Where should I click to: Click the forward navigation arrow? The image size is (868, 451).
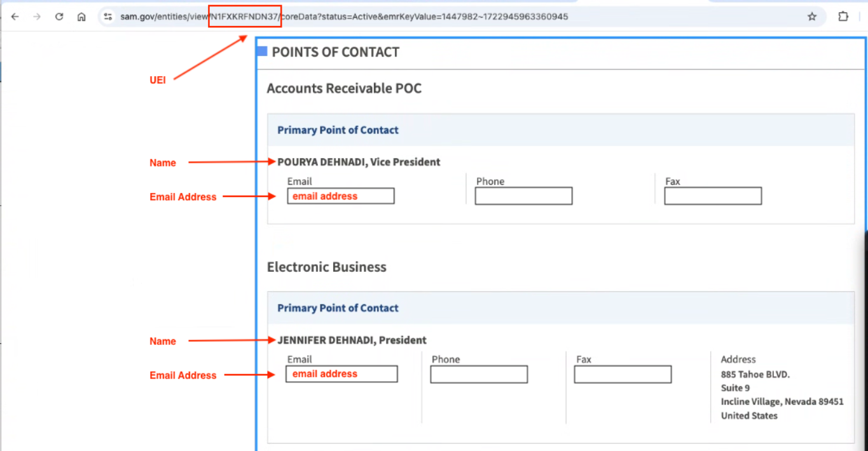click(37, 17)
